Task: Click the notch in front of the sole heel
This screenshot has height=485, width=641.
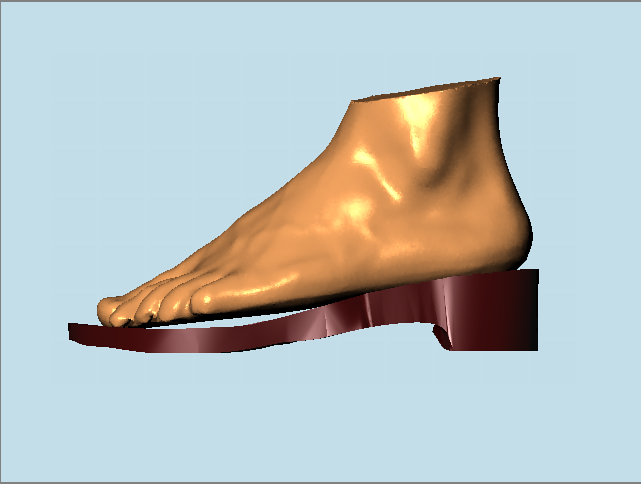Action: tap(437, 335)
